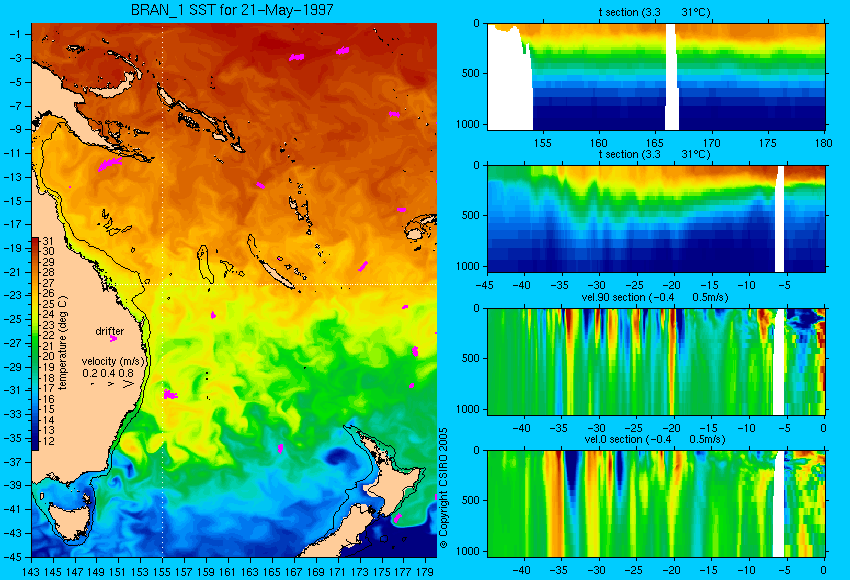The height and width of the screenshot is (580, 850).
Task: Click the 160 tick label on the longitude section
Action: tap(598, 143)
